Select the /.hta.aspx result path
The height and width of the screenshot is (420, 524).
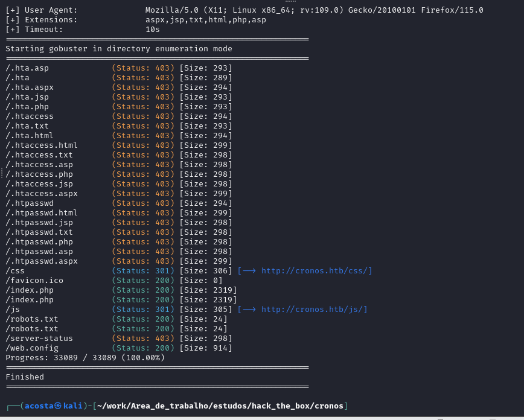(30, 87)
